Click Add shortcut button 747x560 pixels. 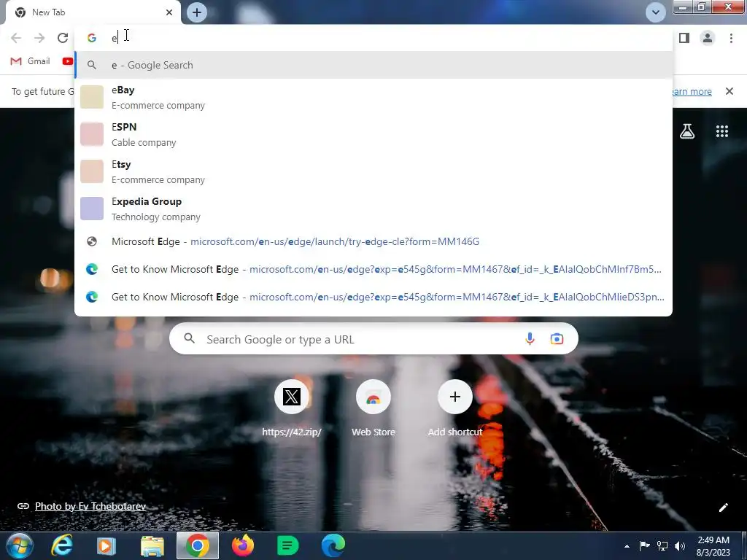pos(455,408)
